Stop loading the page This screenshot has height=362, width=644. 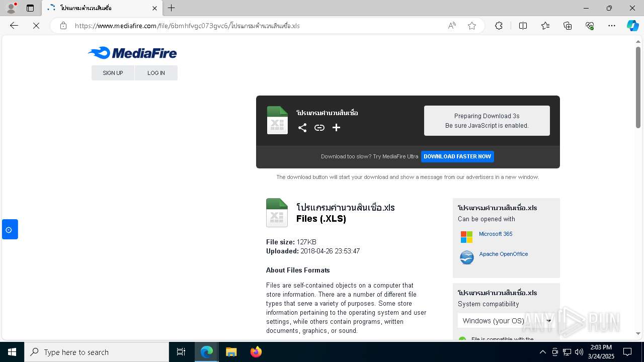click(x=36, y=26)
